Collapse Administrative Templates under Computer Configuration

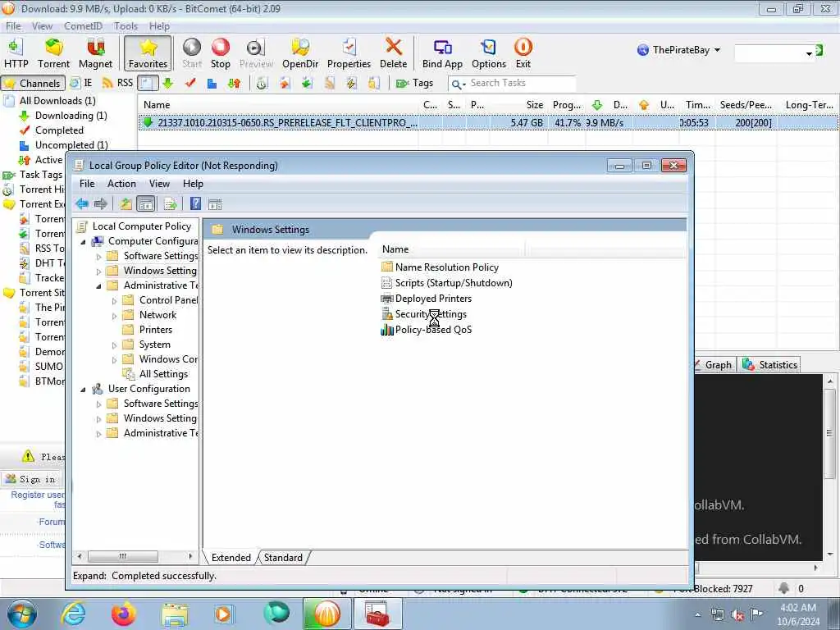[x=98, y=286]
